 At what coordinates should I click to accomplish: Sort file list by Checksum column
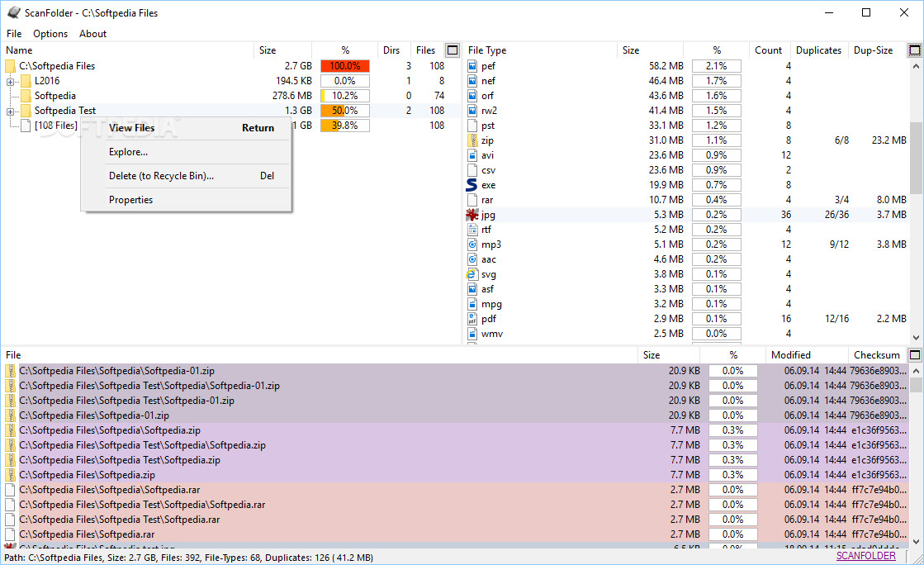tap(876, 355)
